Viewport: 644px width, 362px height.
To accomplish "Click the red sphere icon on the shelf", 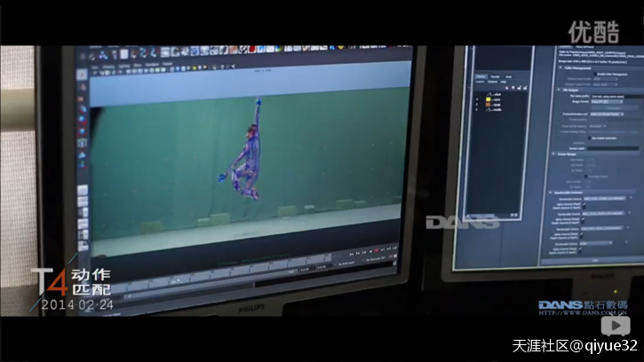I will [135, 53].
